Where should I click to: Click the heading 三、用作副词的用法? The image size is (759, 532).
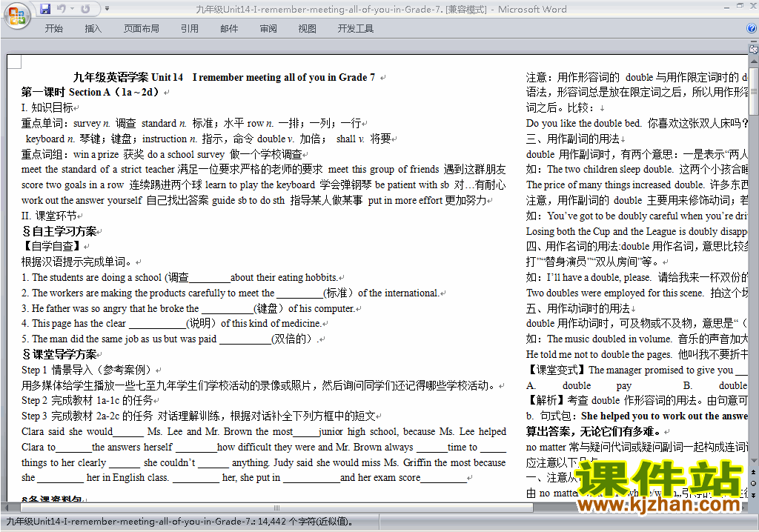pyautogui.click(x=573, y=139)
